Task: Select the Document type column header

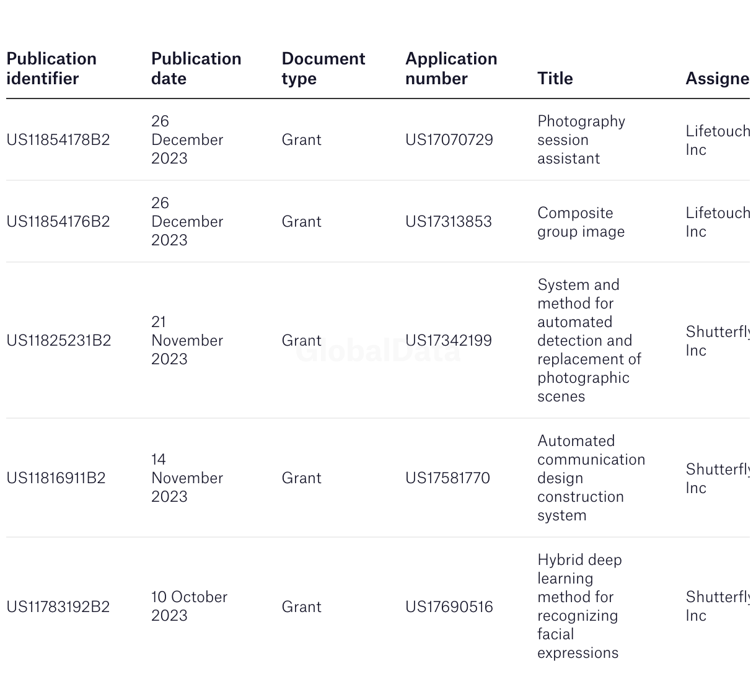Action: pyautogui.click(x=323, y=69)
